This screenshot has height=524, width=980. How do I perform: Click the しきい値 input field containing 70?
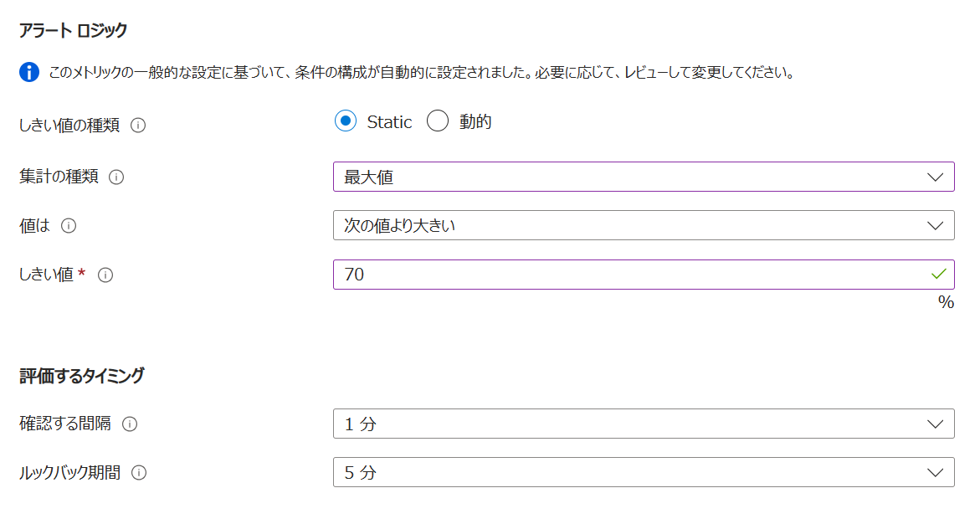pyautogui.click(x=628, y=275)
